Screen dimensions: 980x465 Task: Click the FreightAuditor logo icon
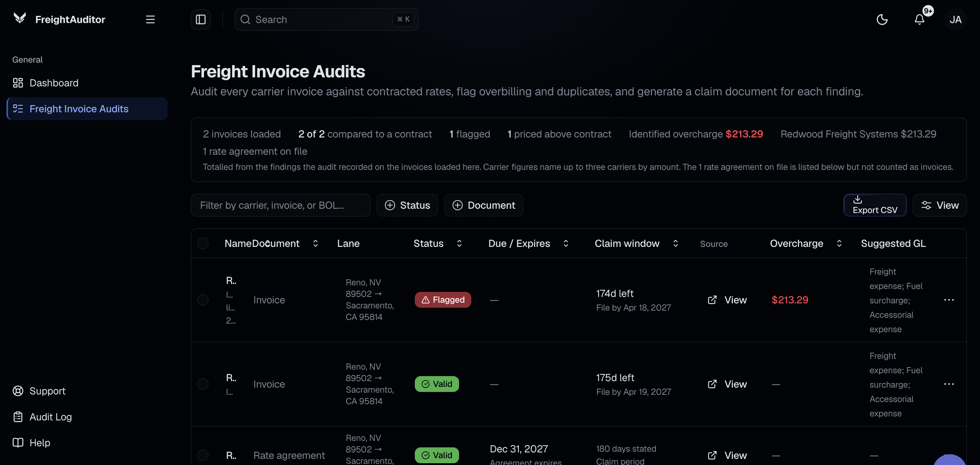click(19, 19)
